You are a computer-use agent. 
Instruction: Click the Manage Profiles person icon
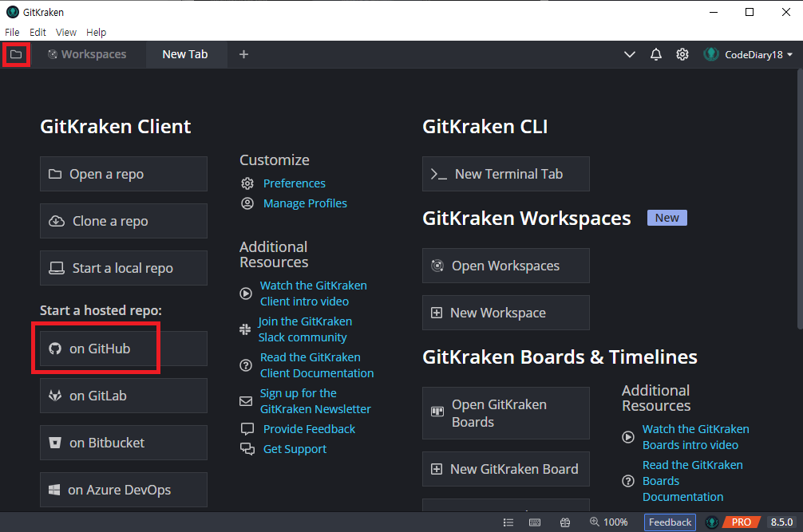(247, 203)
